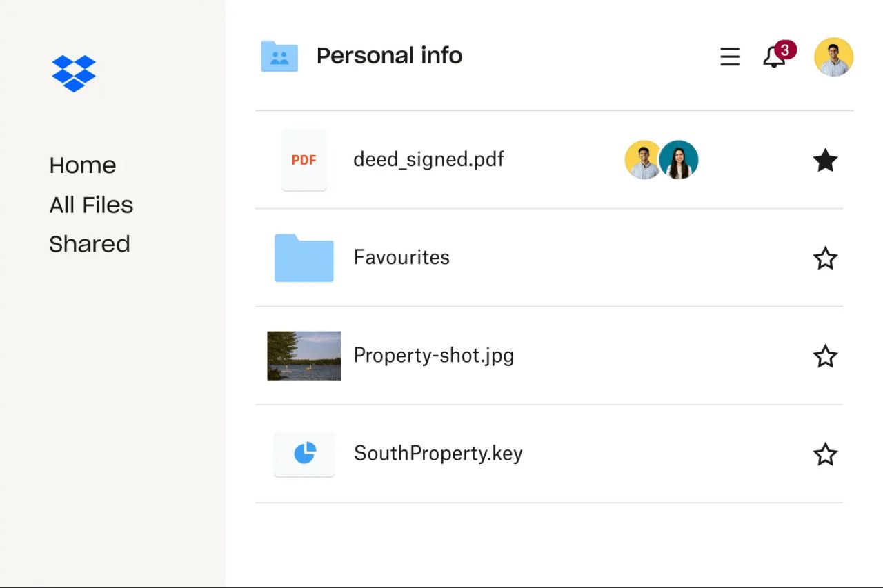
Task: Switch to All Files view
Action: click(x=91, y=204)
